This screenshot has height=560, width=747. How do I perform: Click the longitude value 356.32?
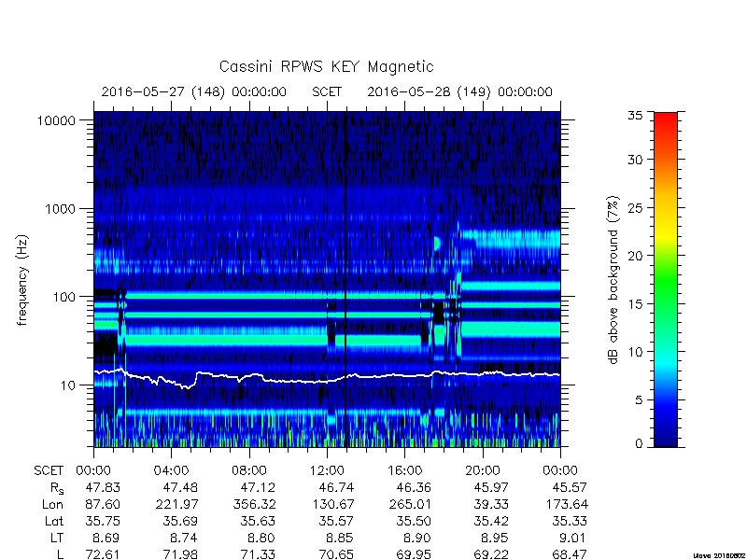(254, 504)
